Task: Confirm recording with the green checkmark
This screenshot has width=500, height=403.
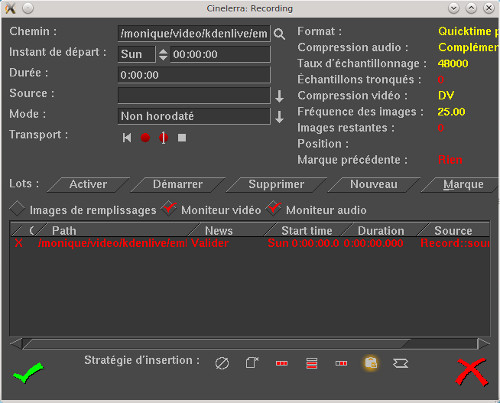Action: click(28, 373)
